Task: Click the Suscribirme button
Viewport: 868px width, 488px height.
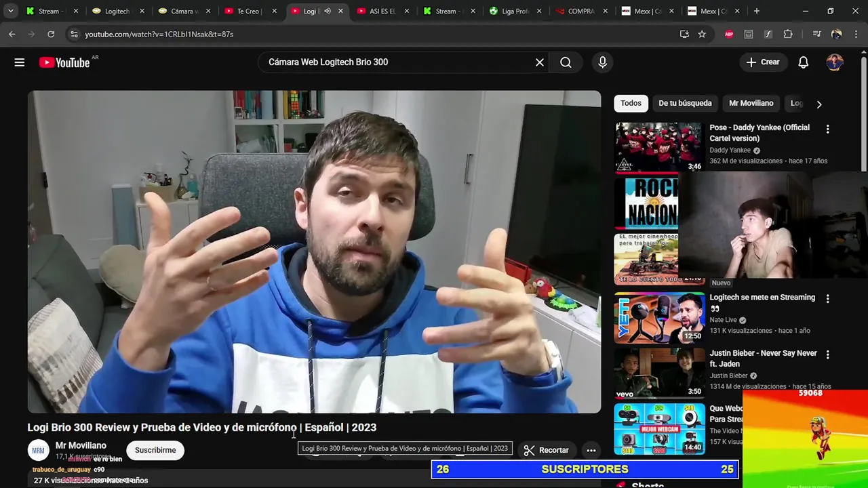Action: point(155,450)
